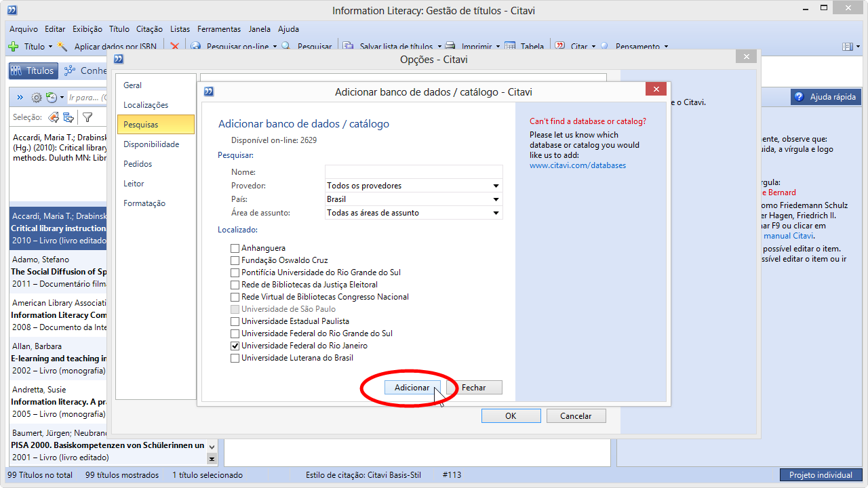Open the Ajuda menu

288,29
